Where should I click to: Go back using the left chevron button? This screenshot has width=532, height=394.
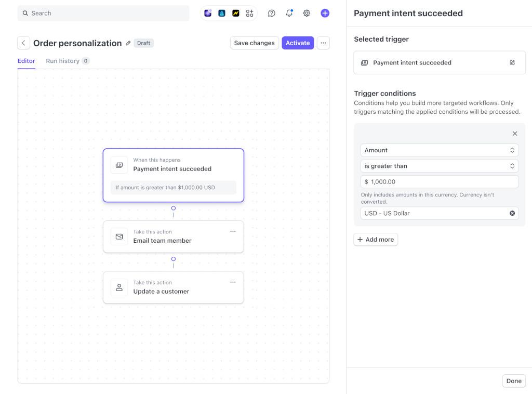pyautogui.click(x=24, y=43)
